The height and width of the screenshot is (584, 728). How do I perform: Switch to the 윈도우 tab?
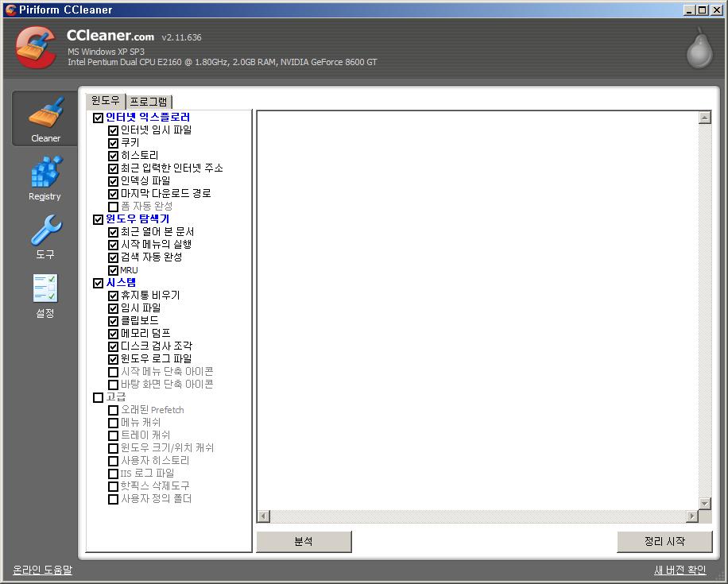coord(106,100)
